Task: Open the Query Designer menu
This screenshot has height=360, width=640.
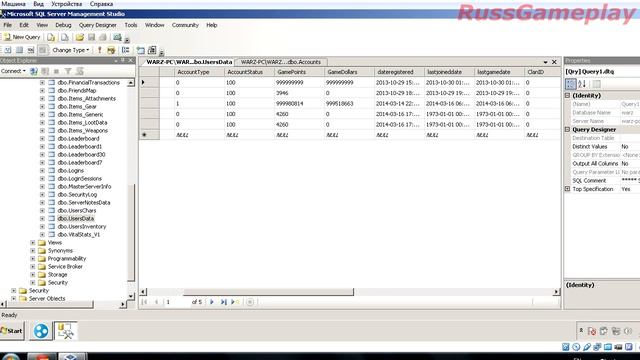Action: pyautogui.click(x=98, y=25)
